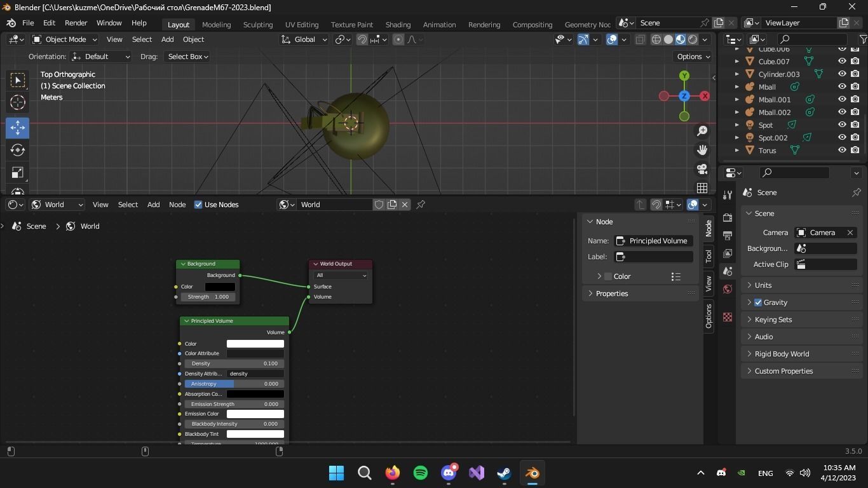Hide Mball.001 in the outliner viewport

(x=842, y=100)
